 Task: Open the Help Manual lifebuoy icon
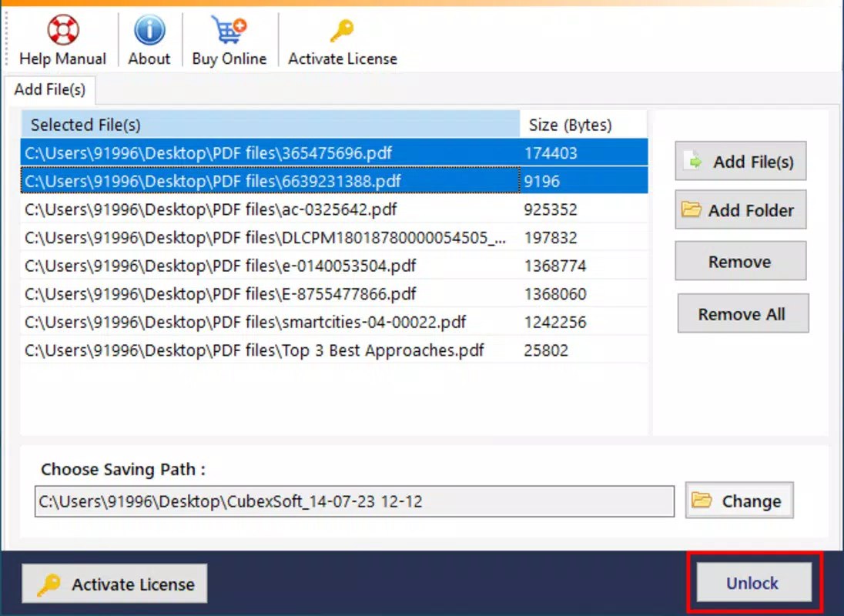(x=63, y=29)
